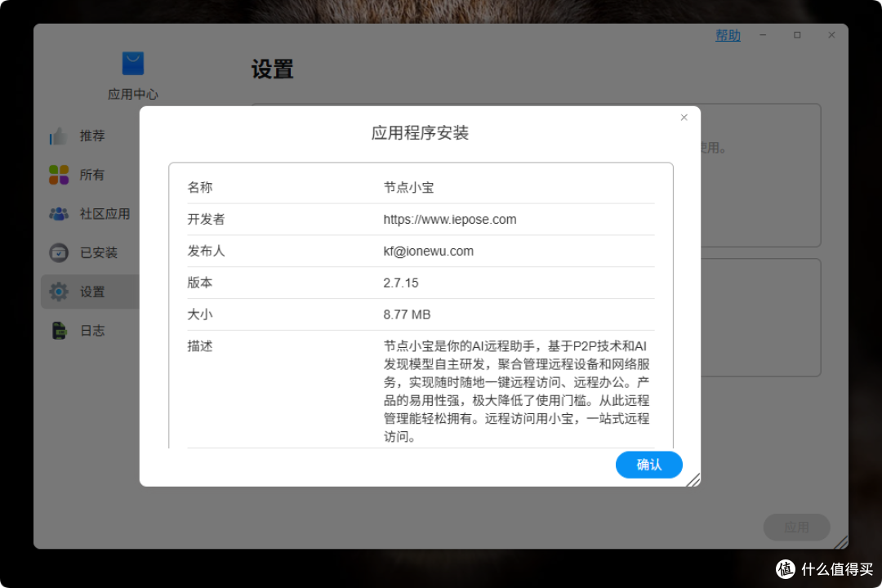
Task: Select 设置 in the sidebar
Action: 90,292
